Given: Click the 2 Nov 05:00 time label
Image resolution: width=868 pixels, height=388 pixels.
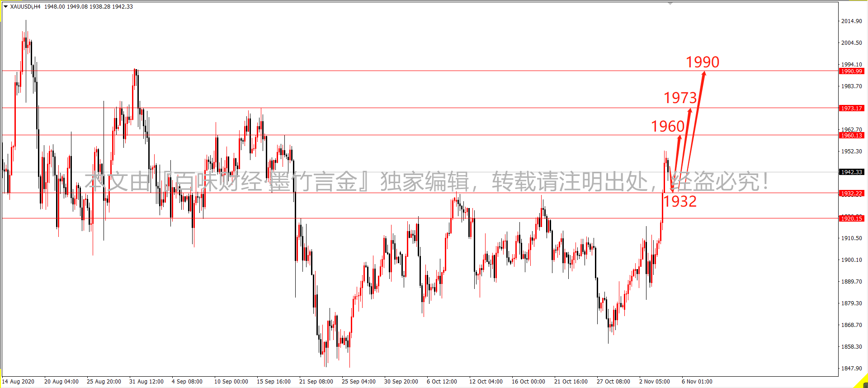Looking at the screenshot, I should pyautogui.click(x=655, y=382).
